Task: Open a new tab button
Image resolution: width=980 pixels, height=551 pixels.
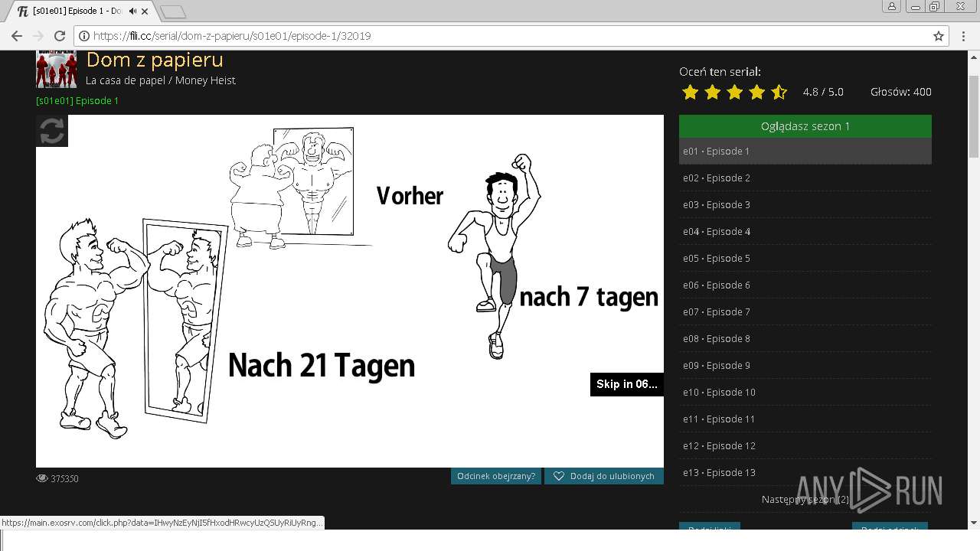Action: (x=174, y=11)
